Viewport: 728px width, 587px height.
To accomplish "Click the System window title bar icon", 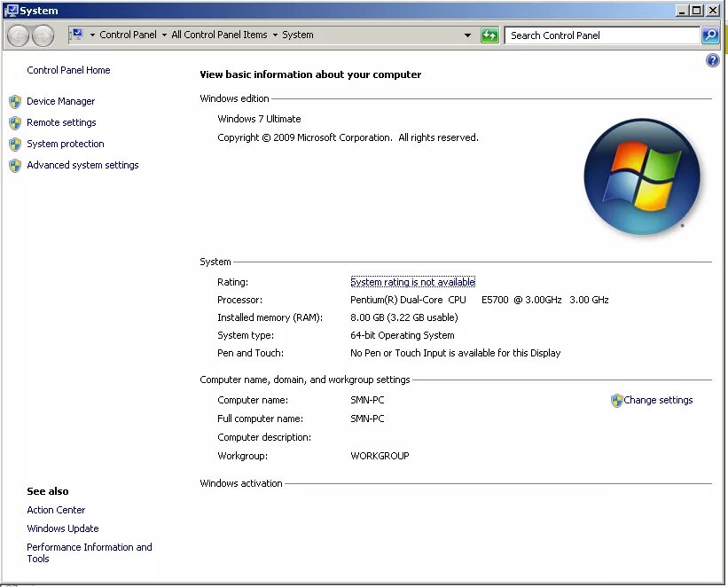I will coord(11,11).
